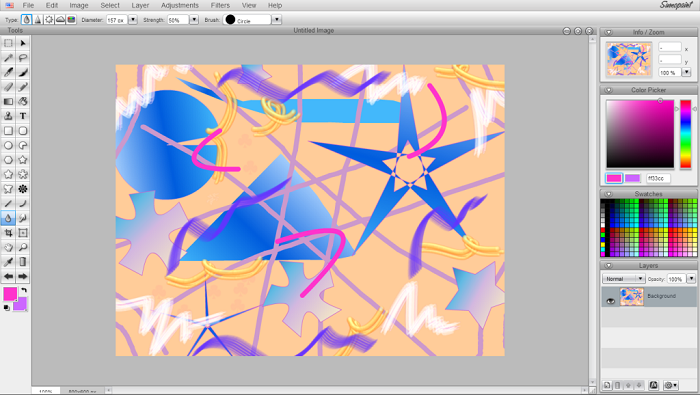
Task: Click the purple secondary swatch in Color Picker
Action: (x=632, y=178)
